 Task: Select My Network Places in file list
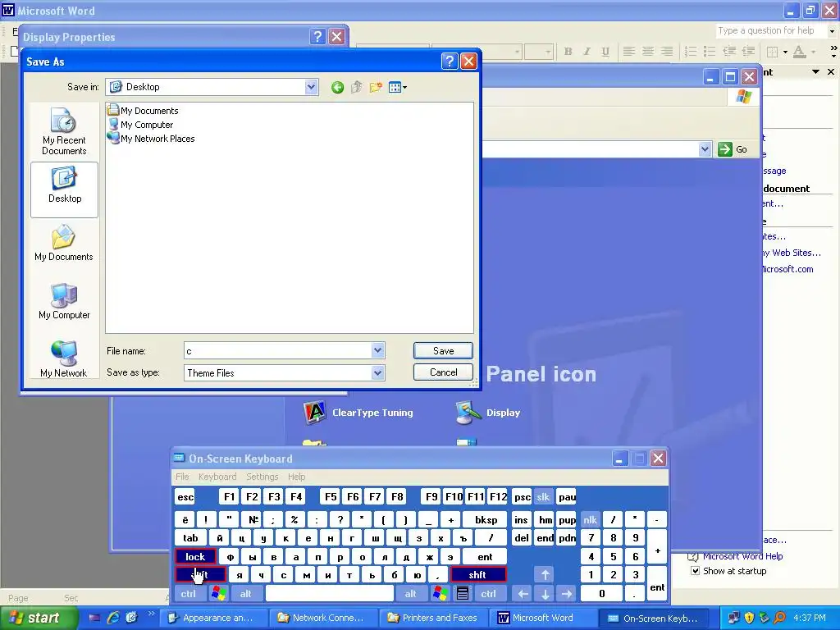(x=151, y=139)
